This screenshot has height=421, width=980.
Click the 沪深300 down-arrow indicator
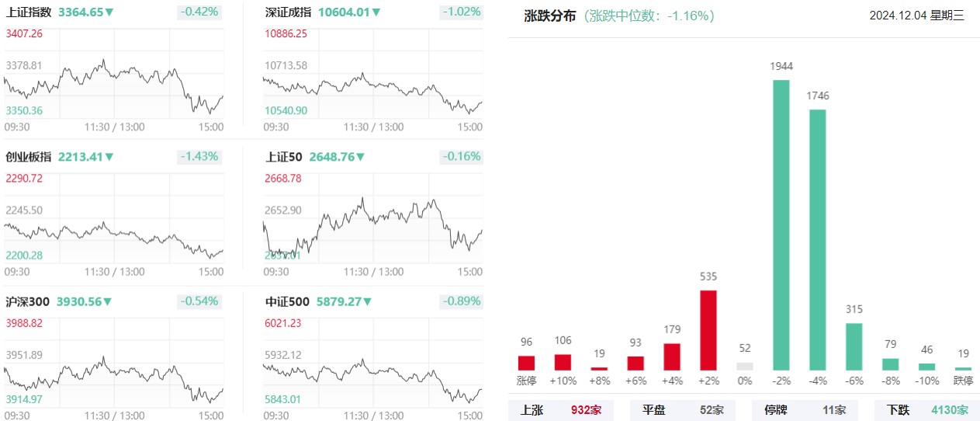pyautogui.click(x=108, y=301)
